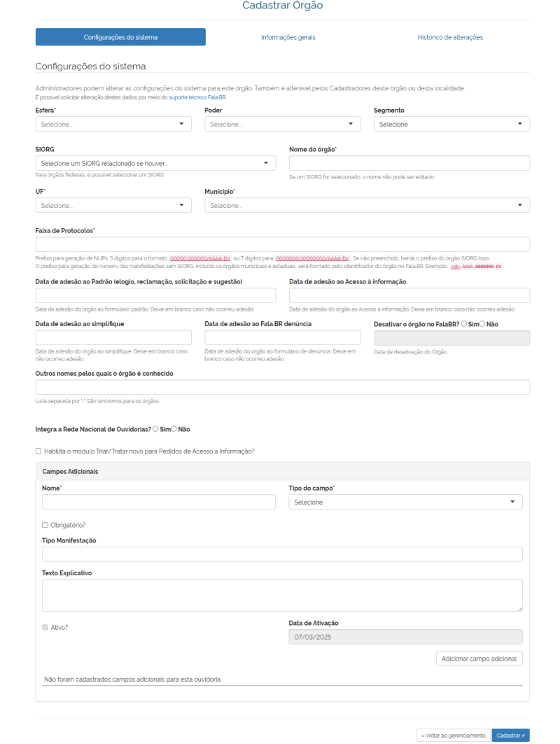Go back via Voltar ao gerenciamento
Screen dimensions: 560x744
click(x=453, y=736)
